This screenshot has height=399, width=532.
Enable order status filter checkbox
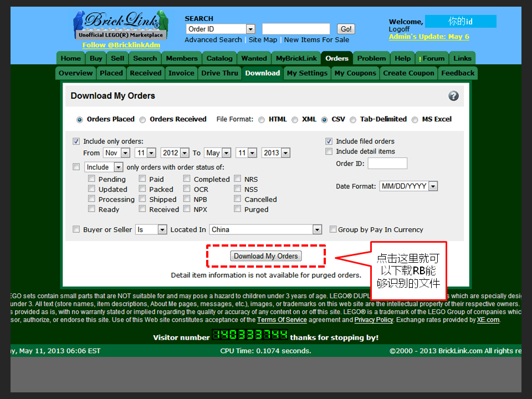[x=76, y=167]
